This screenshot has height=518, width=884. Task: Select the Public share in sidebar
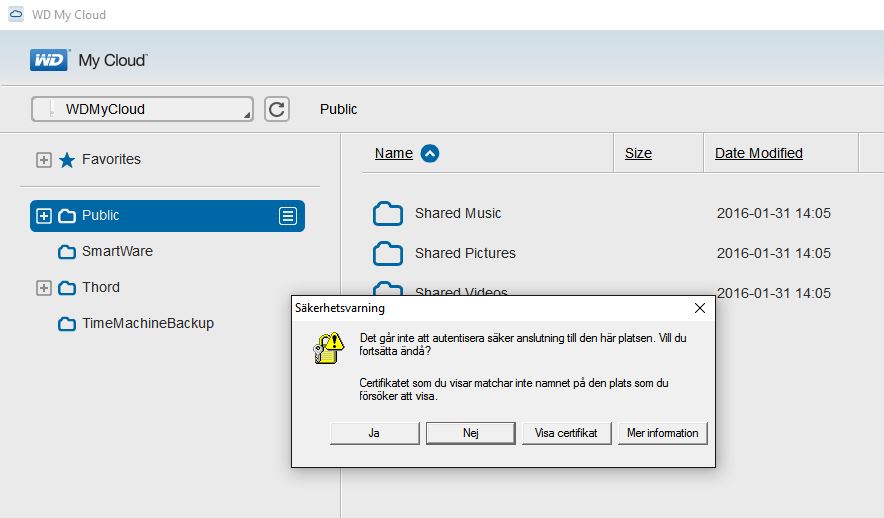pos(167,216)
